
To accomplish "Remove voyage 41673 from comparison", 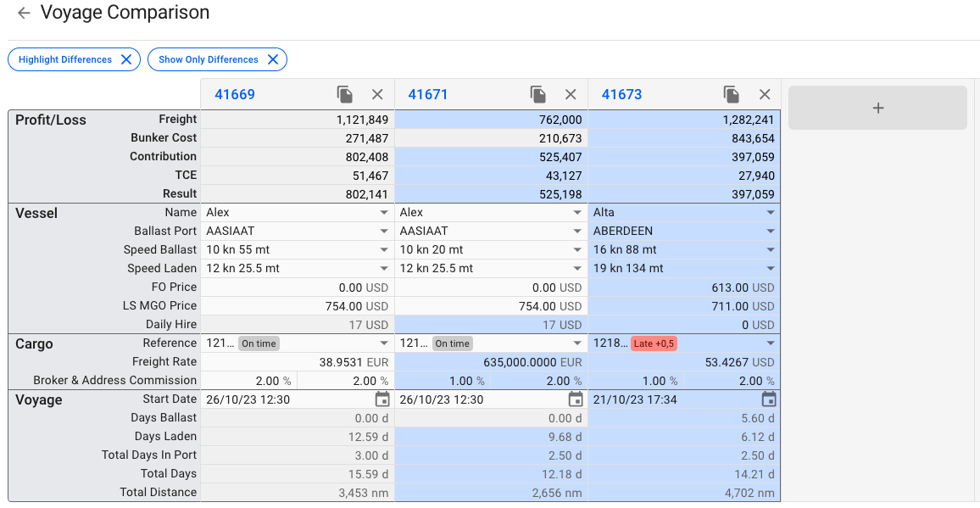I will (765, 94).
